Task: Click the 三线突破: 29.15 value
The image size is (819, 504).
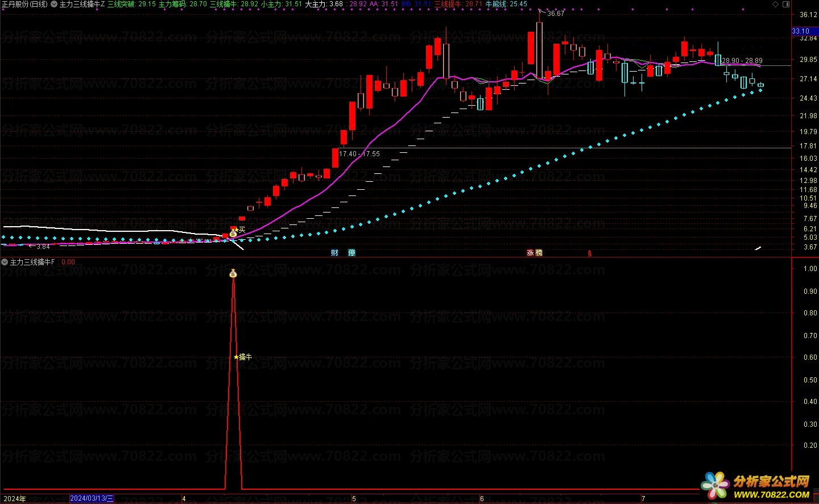Action: (x=131, y=4)
